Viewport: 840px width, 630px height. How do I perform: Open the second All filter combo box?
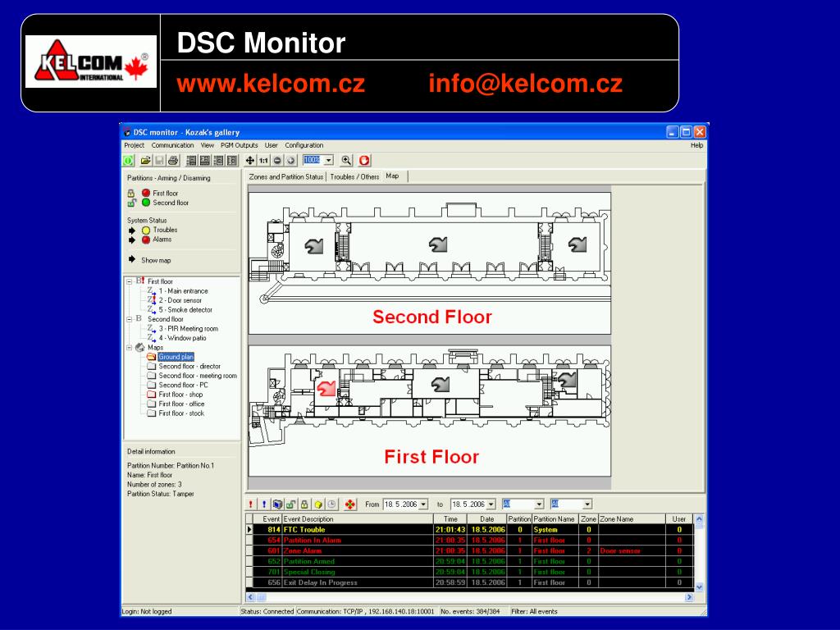coord(587,504)
